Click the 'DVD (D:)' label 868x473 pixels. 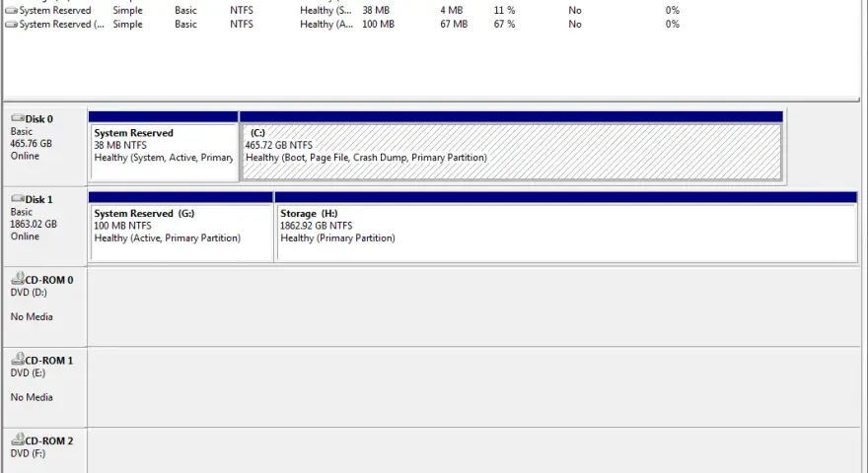pyautogui.click(x=29, y=293)
